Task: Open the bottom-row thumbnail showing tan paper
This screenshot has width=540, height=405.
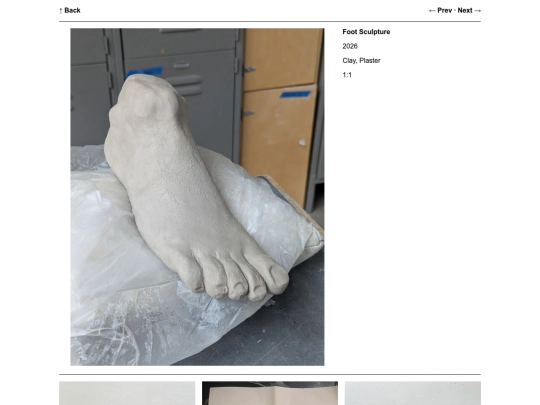Action: pos(270,393)
